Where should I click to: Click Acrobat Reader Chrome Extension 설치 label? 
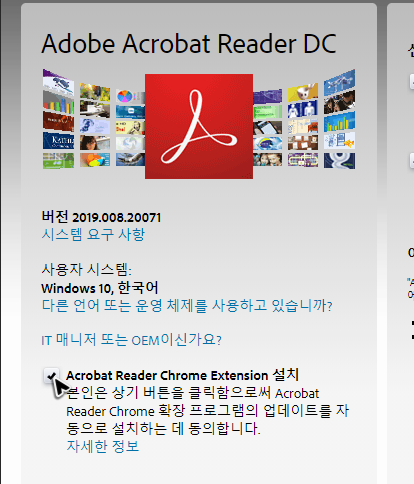tap(183, 375)
